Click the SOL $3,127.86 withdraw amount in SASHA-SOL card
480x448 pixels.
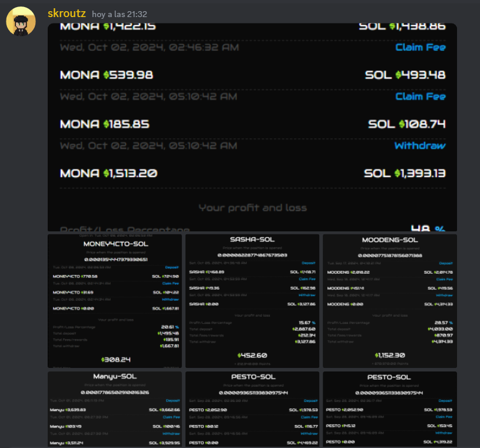pos(301,304)
